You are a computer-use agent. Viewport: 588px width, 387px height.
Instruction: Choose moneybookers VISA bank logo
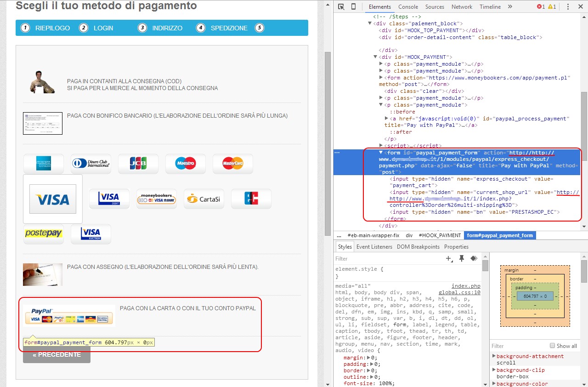(157, 199)
